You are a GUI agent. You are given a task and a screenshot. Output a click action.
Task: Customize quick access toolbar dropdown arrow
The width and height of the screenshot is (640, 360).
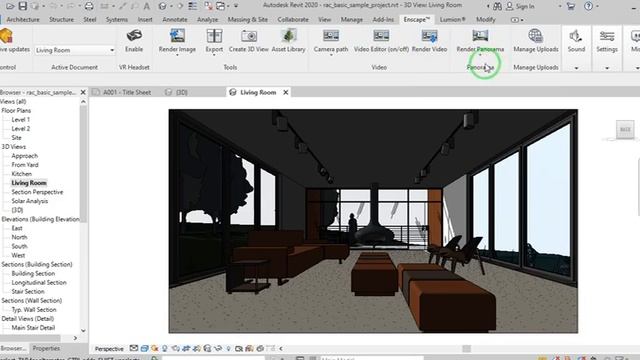[x=236, y=6]
